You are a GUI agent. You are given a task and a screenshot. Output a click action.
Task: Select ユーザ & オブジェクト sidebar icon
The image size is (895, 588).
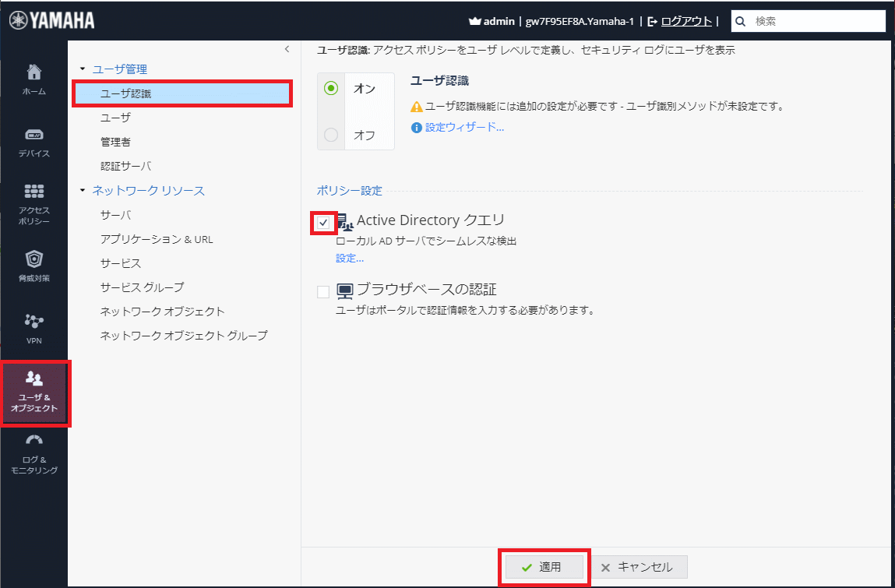[x=34, y=379]
